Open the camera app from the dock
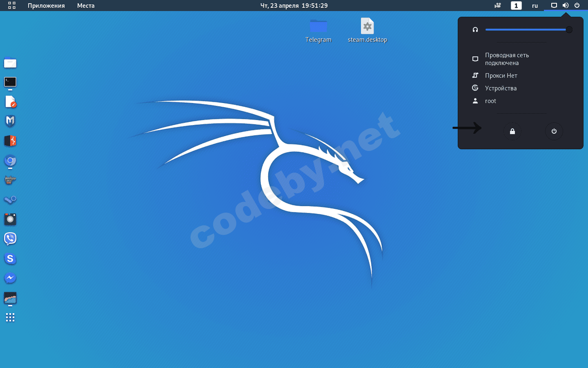 pyautogui.click(x=10, y=219)
